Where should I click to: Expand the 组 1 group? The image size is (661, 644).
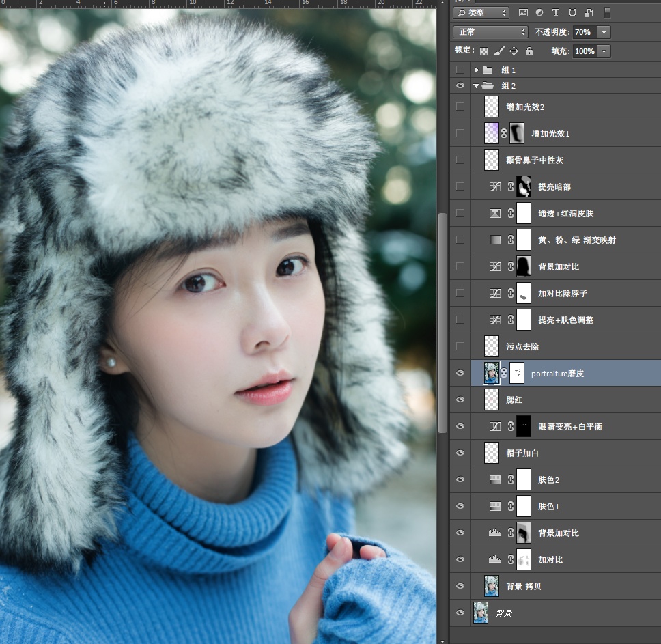476,70
